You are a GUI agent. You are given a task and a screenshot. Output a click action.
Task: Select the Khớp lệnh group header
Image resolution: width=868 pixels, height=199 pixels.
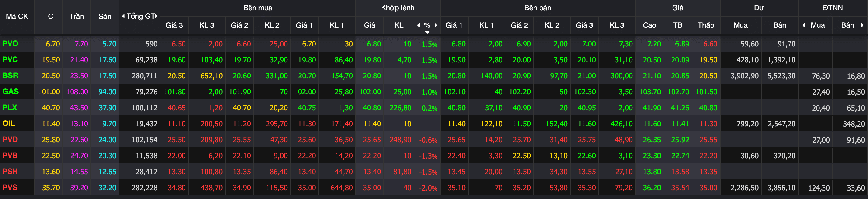click(x=398, y=8)
